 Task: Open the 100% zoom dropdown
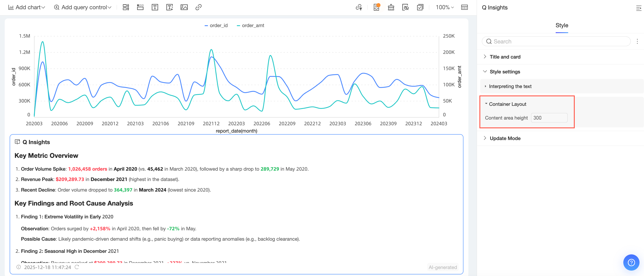pos(445,7)
